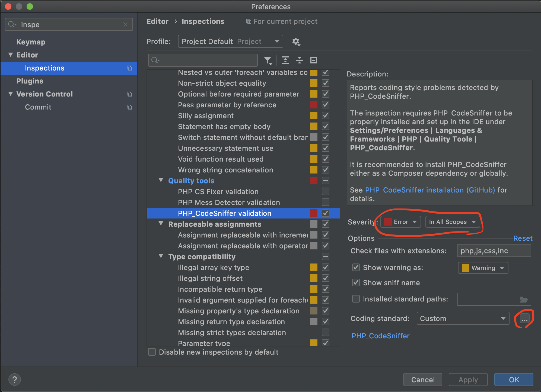
Task: Click the Expand All inspections icon
Action: click(285, 60)
